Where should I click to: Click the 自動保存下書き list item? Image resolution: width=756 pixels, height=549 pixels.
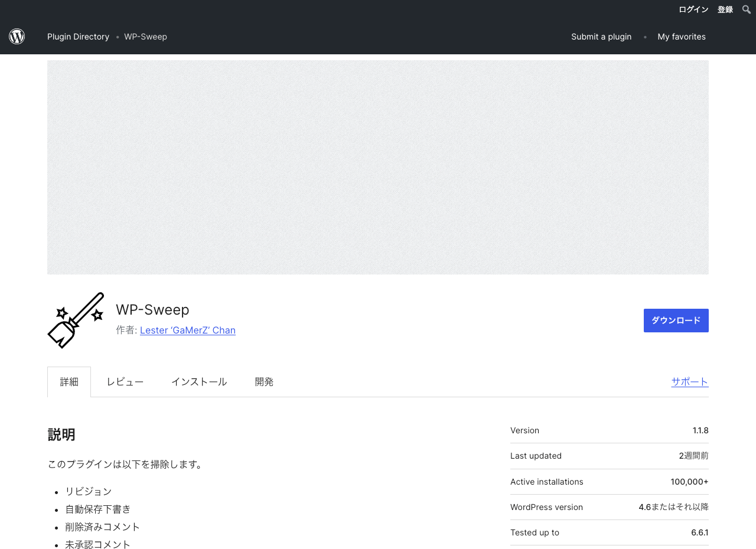98,509
